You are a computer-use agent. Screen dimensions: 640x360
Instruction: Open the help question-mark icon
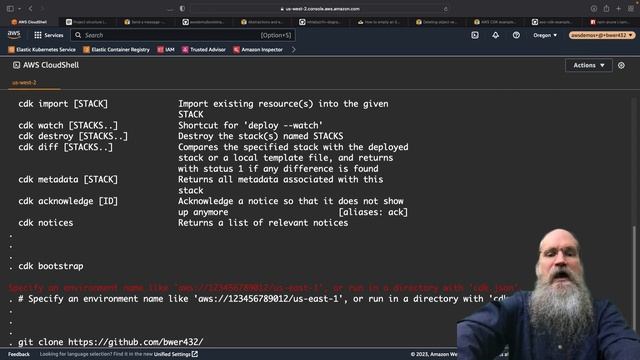516,35
